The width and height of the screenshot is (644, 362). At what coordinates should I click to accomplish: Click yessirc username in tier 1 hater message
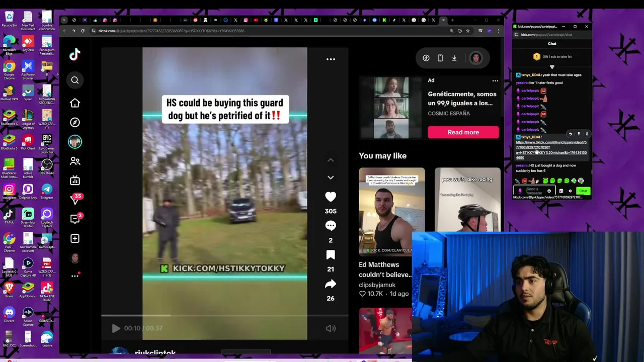(x=522, y=83)
